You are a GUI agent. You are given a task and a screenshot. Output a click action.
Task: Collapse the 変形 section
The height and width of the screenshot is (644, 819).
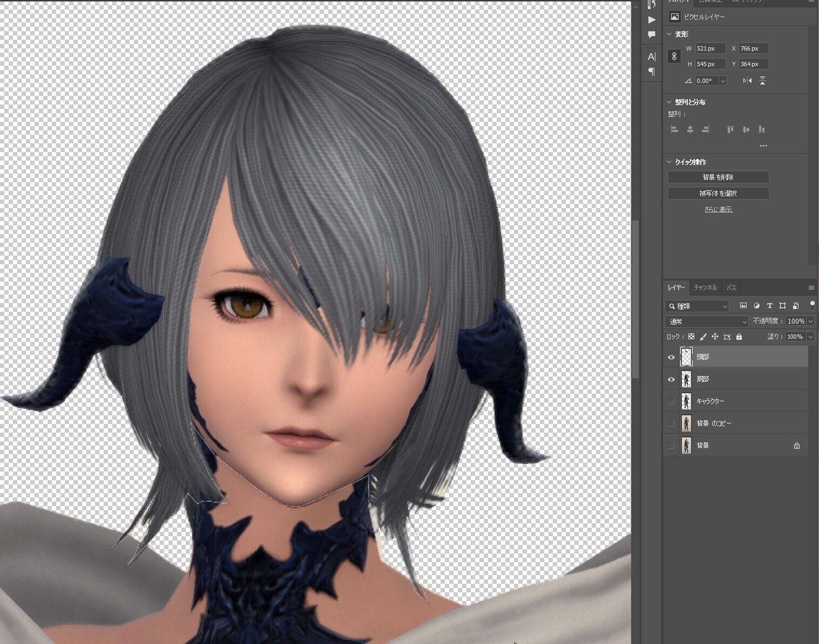coord(669,34)
